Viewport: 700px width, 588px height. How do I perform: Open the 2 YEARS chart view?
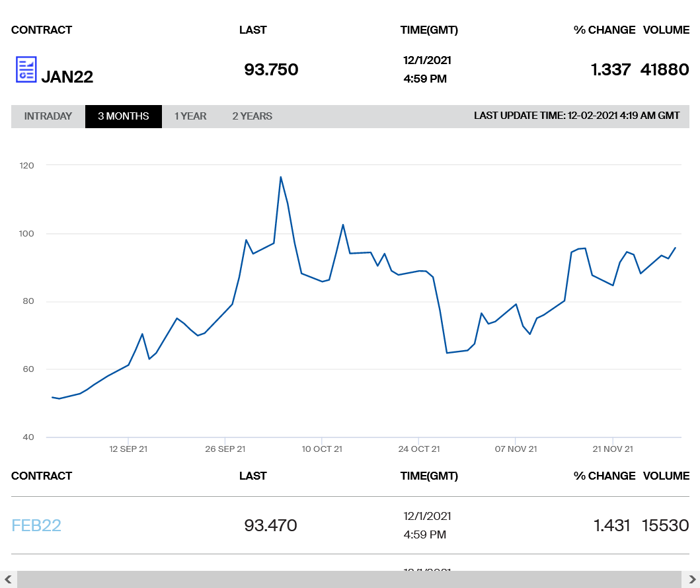tap(252, 116)
